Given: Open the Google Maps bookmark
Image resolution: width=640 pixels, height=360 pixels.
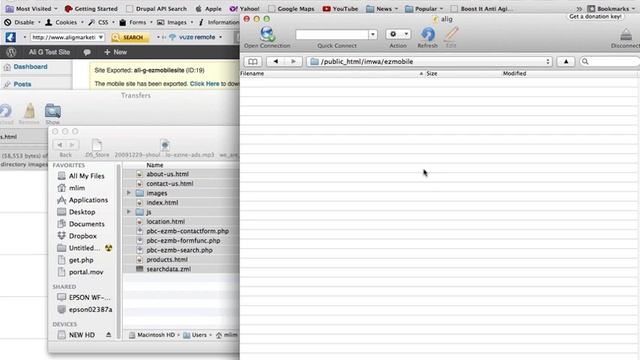Looking at the screenshot, I should 291,9.
